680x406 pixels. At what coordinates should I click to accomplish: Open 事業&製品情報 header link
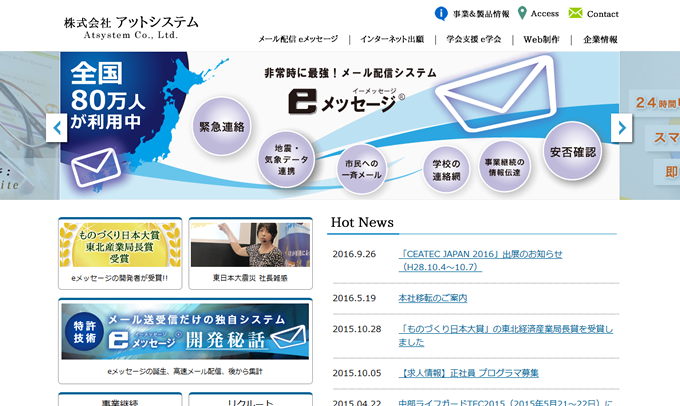point(481,14)
